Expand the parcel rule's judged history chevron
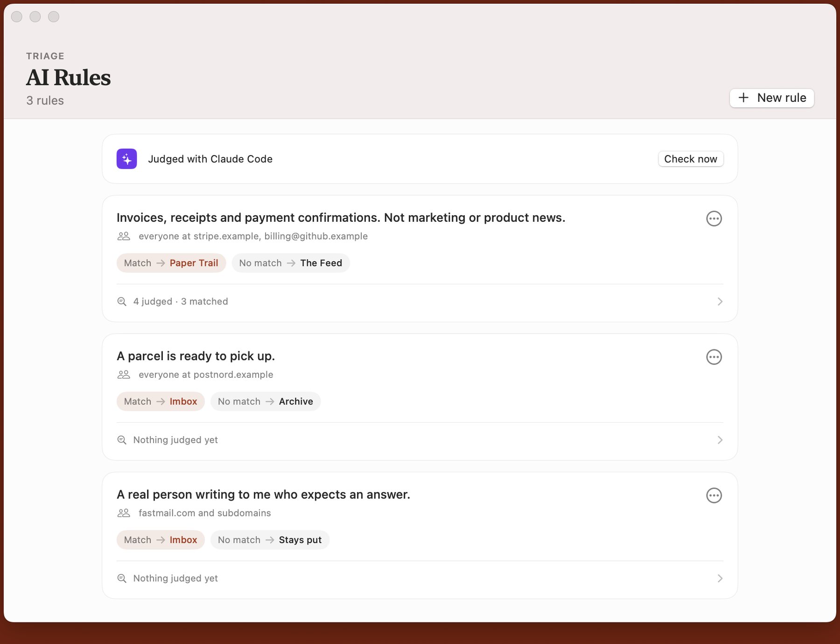Viewport: 840px width, 644px height. tap(720, 440)
